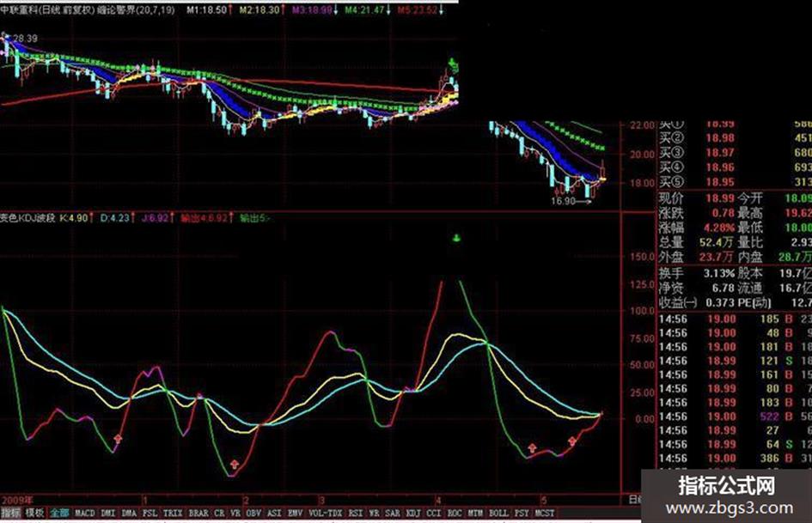
Task: Click the 净资 value 6.78
Action: [x=723, y=288]
